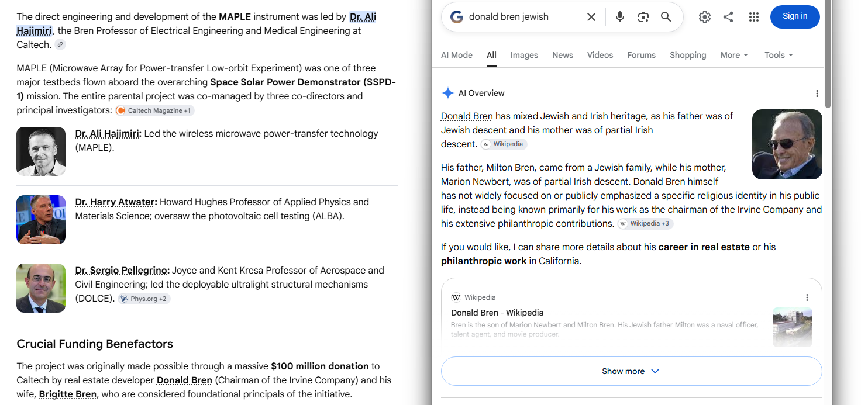Image resolution: width=868 pixels, height=405 pixels.
Task: Click the Google page vertical scrollbar
Action: pos(828,54)
